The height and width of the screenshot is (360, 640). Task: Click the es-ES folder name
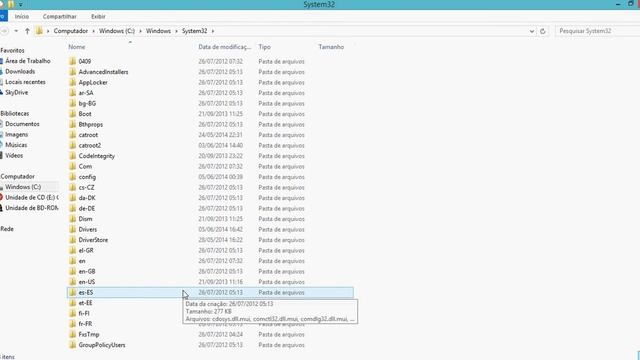[86, 293]
